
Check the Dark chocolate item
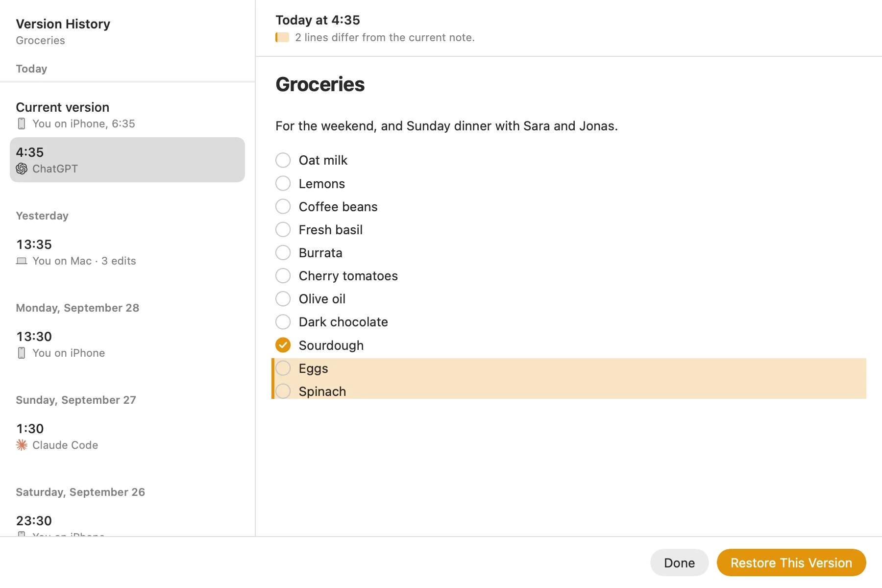[x=283, y=322]
